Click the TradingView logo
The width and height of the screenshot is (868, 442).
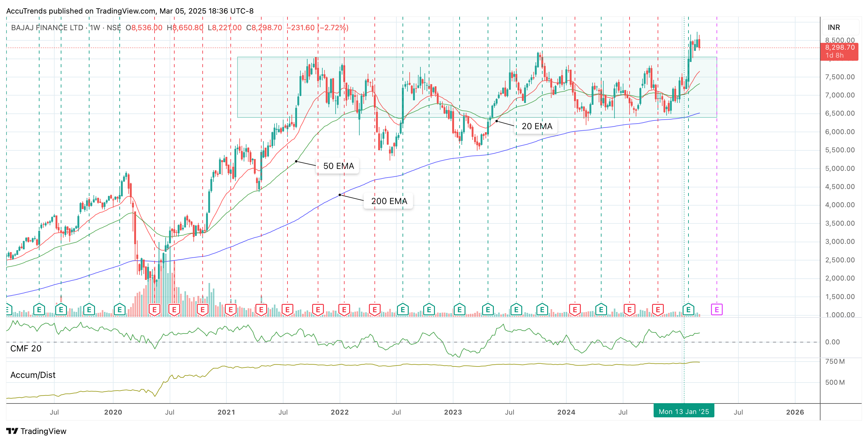tap(36, 431)
